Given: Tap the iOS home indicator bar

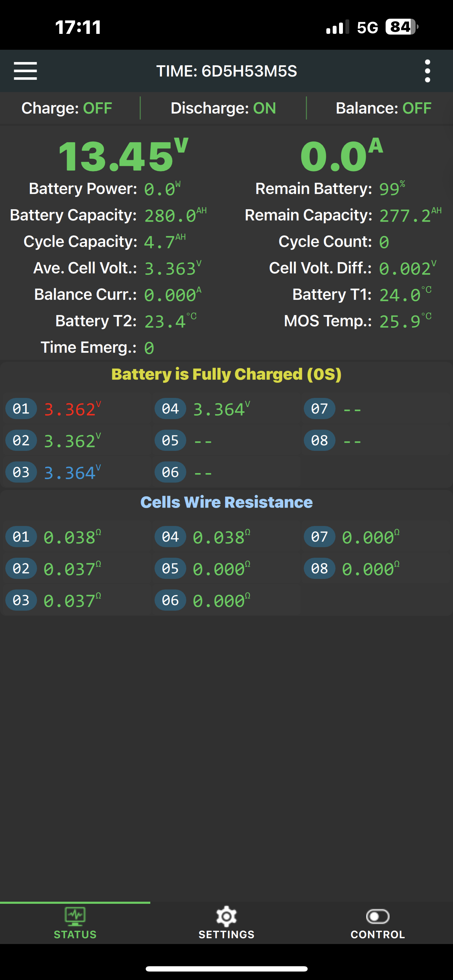Looking at the screenshot, I should click(x=226, y=969).
